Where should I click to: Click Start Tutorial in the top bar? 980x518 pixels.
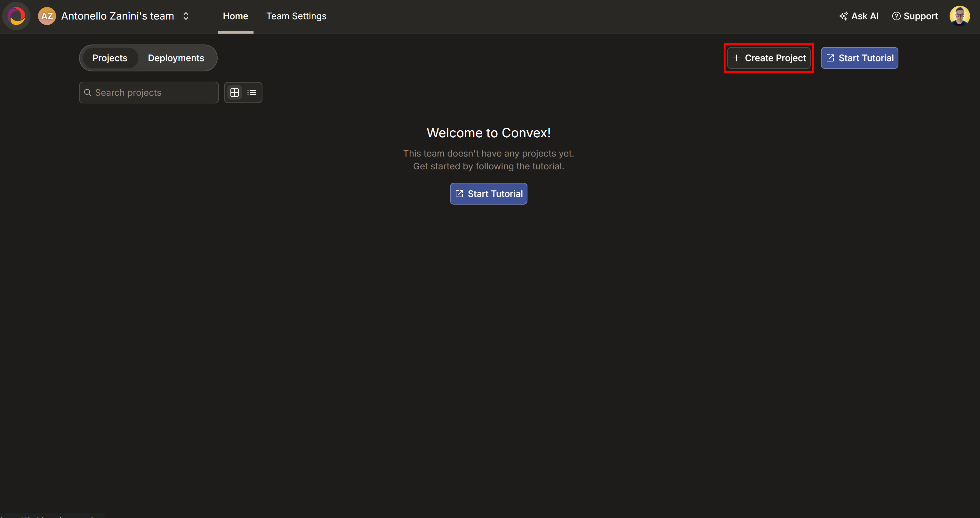859,58
